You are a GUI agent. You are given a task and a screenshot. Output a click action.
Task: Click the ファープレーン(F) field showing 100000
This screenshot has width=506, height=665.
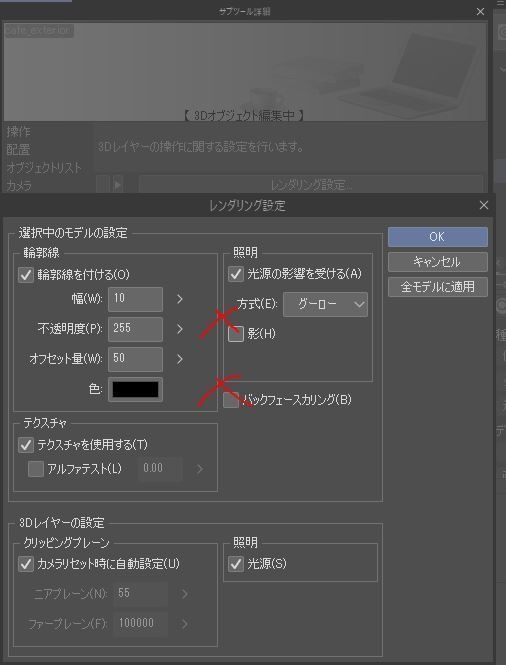(140, 623)
